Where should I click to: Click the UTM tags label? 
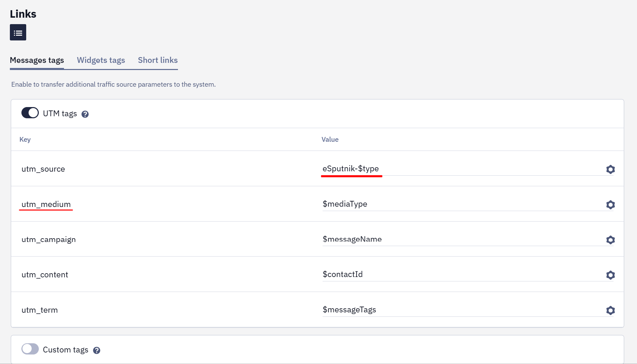60,114
